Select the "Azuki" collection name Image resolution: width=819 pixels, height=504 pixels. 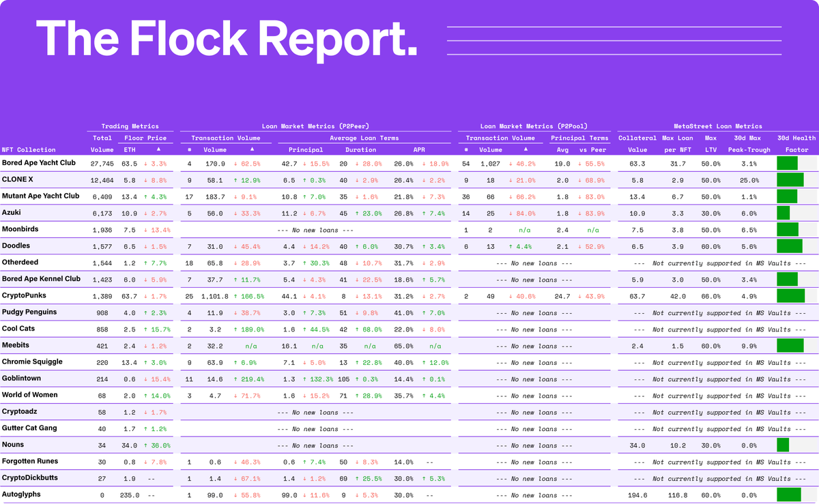(12, 213)
